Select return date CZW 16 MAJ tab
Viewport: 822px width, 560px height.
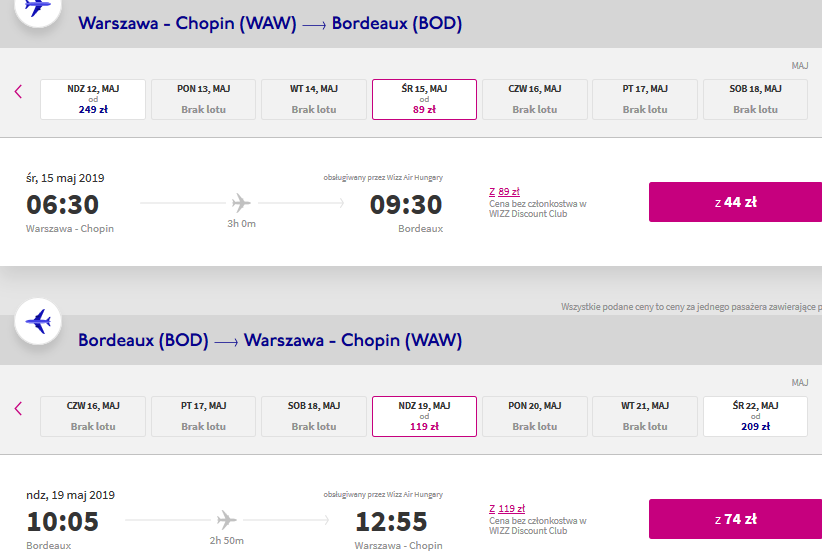(x=93, y=416)
